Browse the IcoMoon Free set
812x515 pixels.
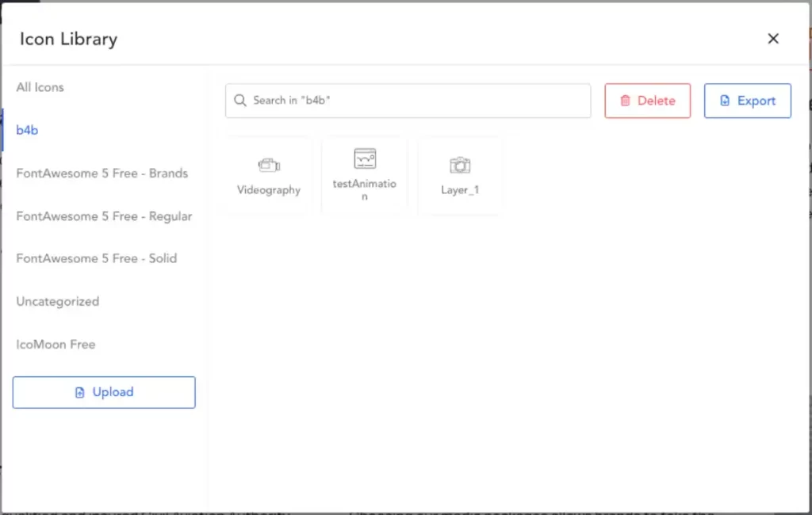coord(56,344)
